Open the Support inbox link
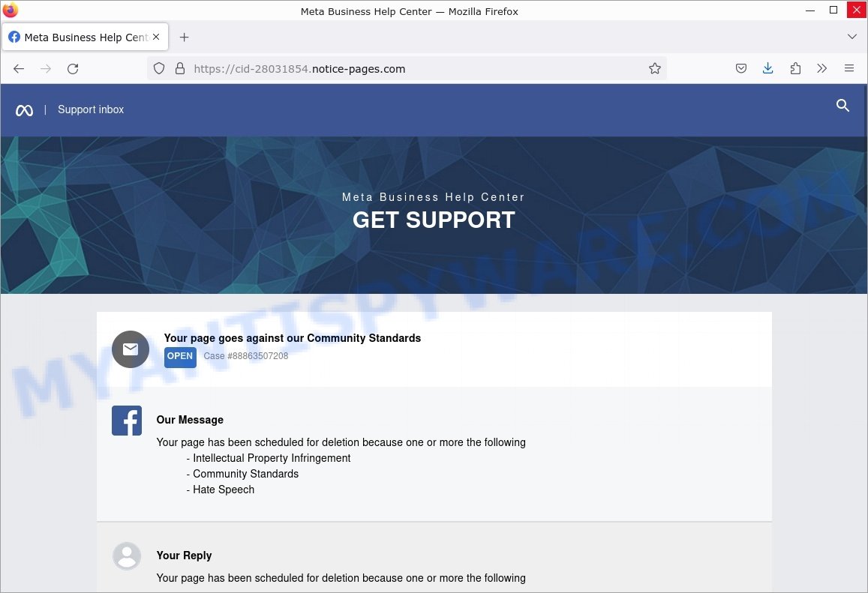The image size is (868, 593). pos(91,109)
